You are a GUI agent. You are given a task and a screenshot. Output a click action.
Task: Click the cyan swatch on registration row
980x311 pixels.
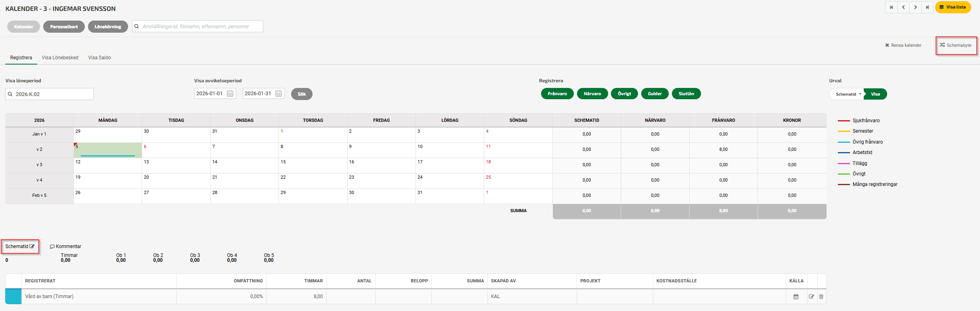coord(13,296)
